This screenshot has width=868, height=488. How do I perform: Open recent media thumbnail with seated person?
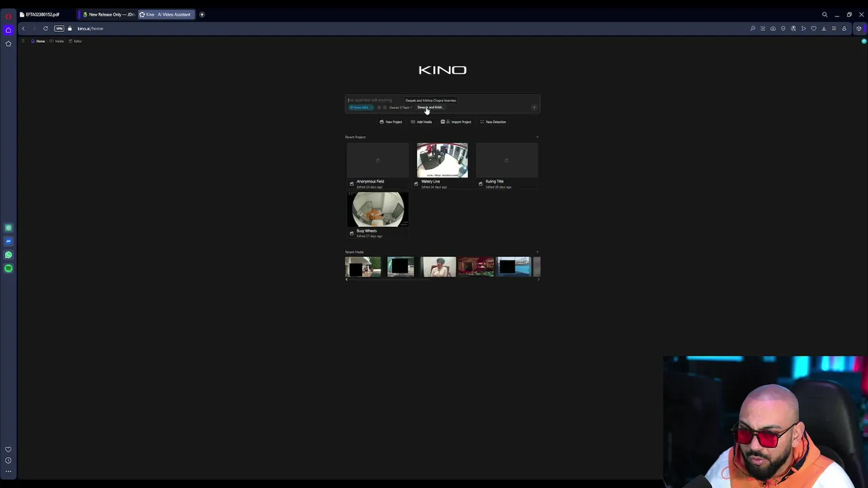(438, 266)
